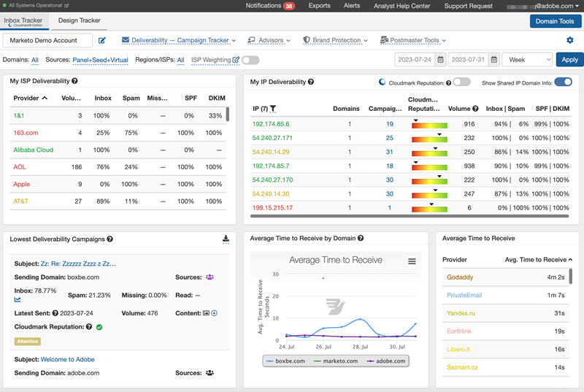This screenshot has width=584, height=392.
Task: Click campaign Cloudmark Reputation help icon
Action: [88, 326]
